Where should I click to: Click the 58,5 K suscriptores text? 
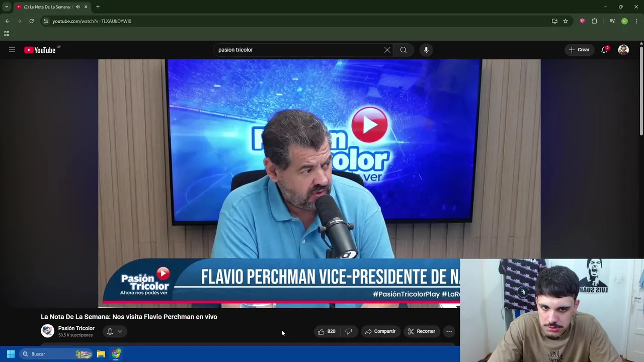tap(75, 335)
